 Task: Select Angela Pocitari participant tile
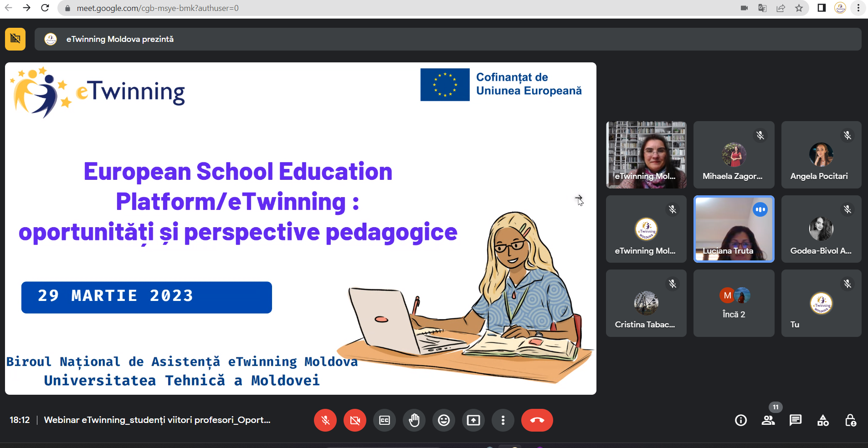tap(821, 155)
